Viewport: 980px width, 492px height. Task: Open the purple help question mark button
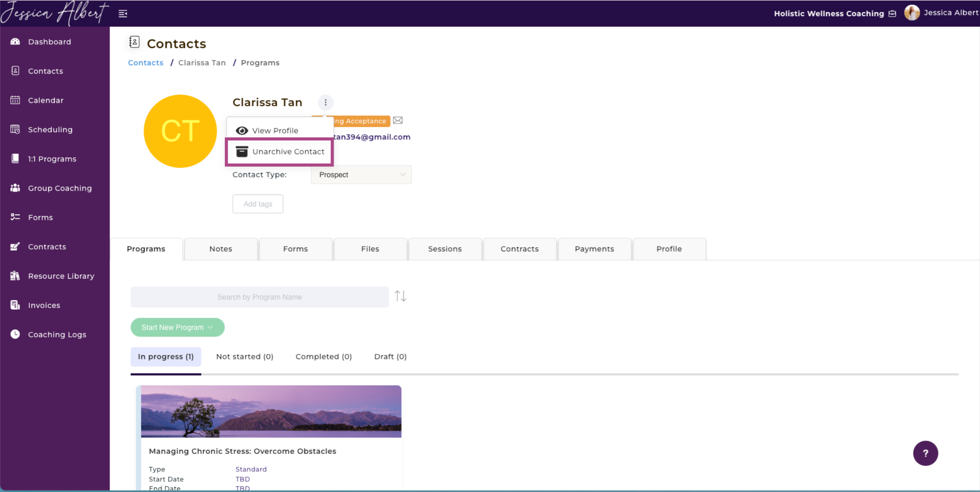pos(926,453)
